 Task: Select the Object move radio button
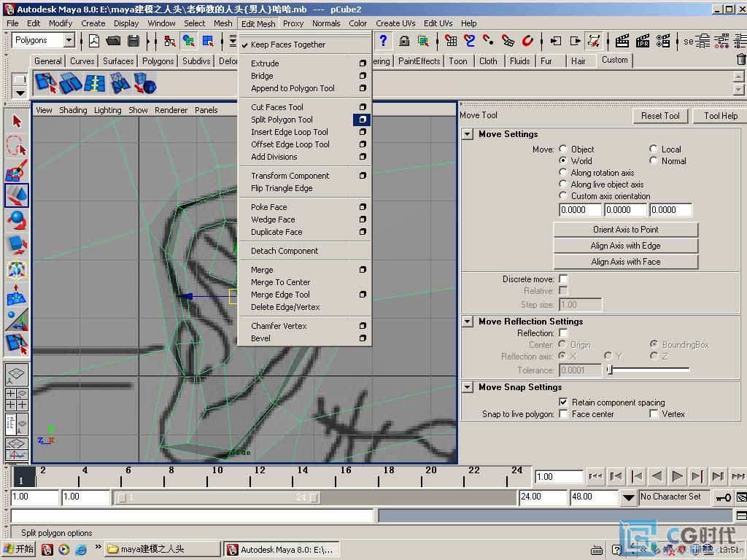click(563, 149)
